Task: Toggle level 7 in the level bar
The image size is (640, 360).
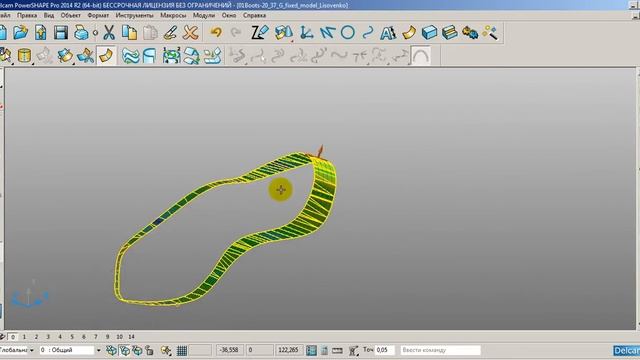Action: point(96,337)
